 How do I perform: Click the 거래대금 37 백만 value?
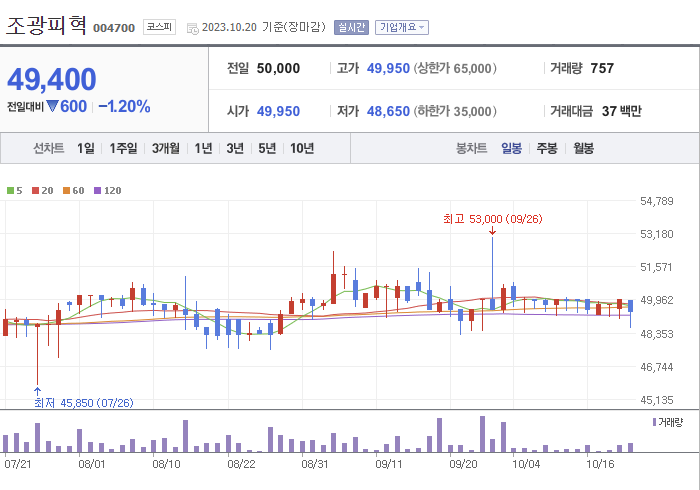(621, 111)
